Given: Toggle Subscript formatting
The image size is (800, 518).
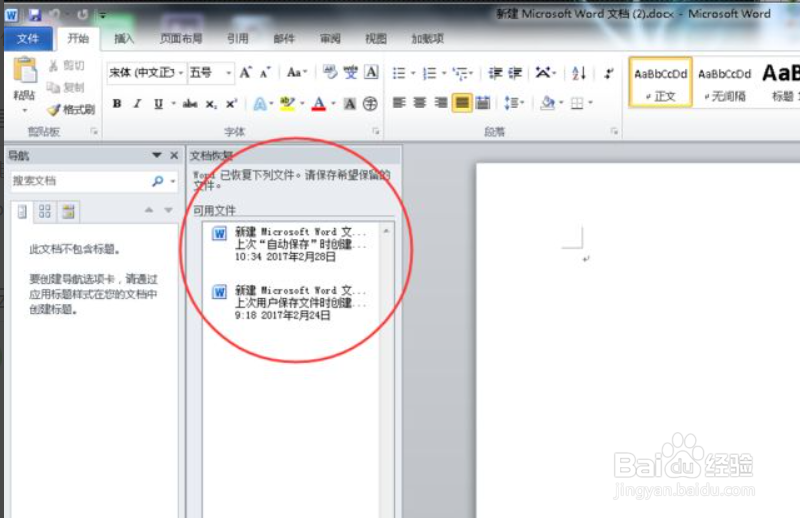Looking at the screenshot, I should coord(211,104).
